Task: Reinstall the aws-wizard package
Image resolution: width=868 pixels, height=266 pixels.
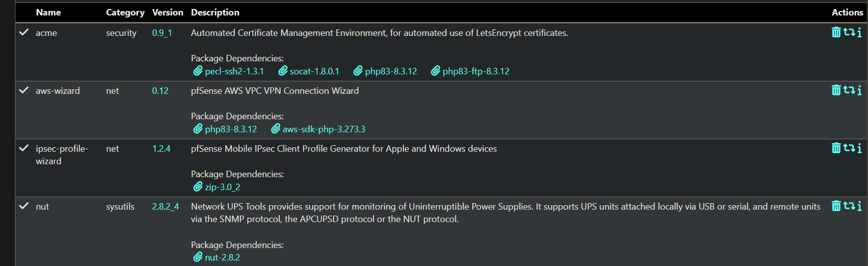Action: pyautogui.click(x=849, y=90)
